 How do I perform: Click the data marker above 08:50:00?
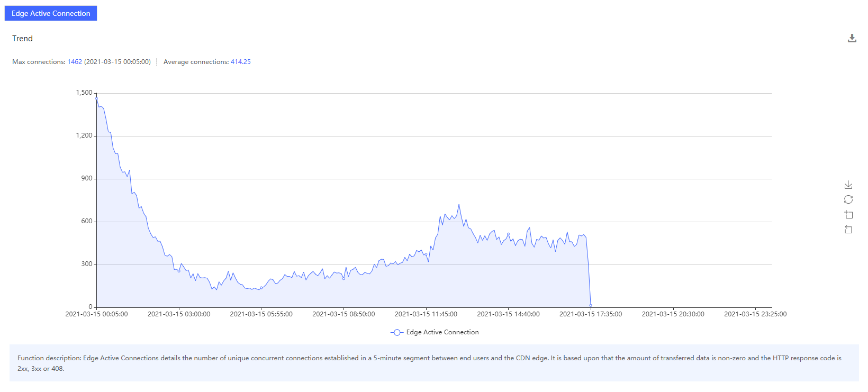click(x=343, y=278)
